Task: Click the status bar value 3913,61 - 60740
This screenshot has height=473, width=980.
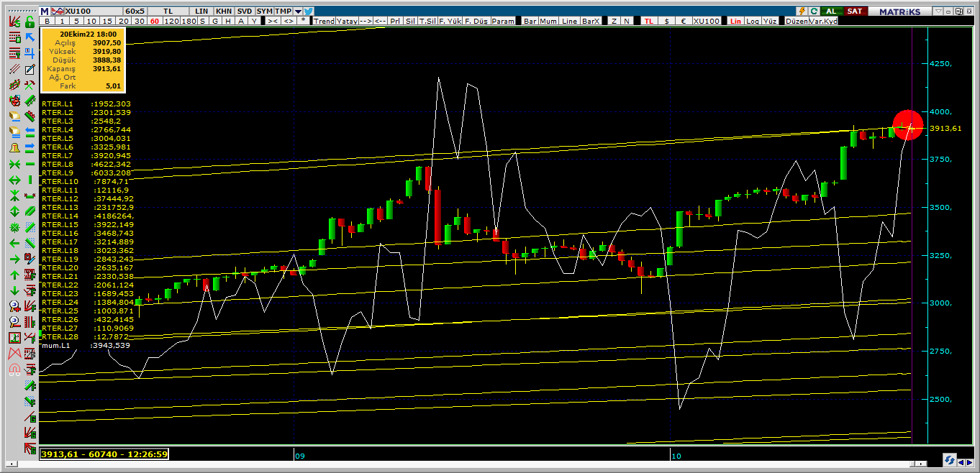Action: [104, 454]
